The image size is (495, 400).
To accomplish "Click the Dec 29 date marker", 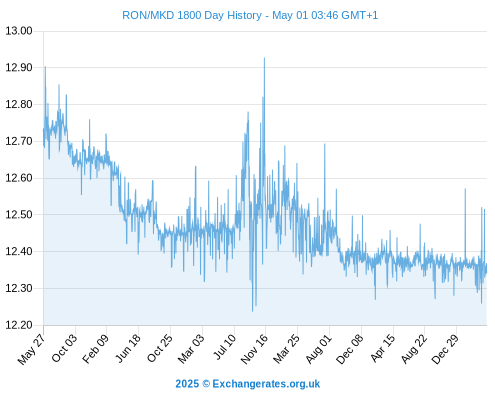I will click(x=445, y=349).
